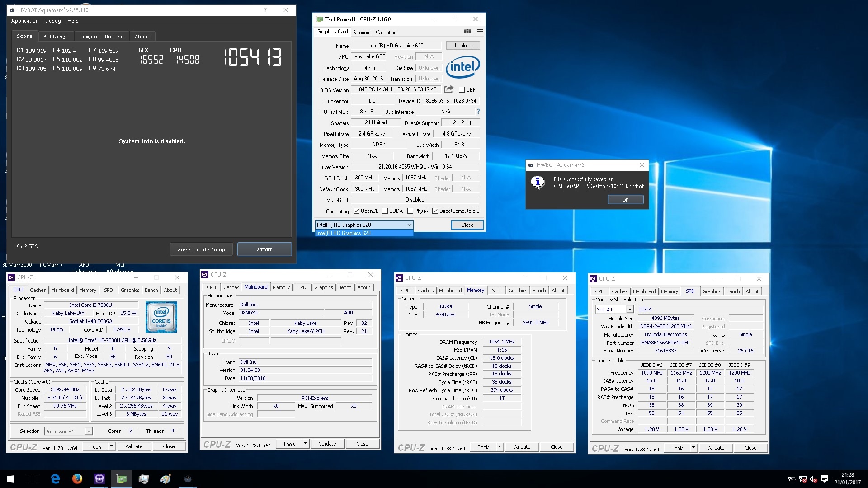Click the volume icon in system tray
This screenshot has height=488, width=868.
click(x=813, y=479)
